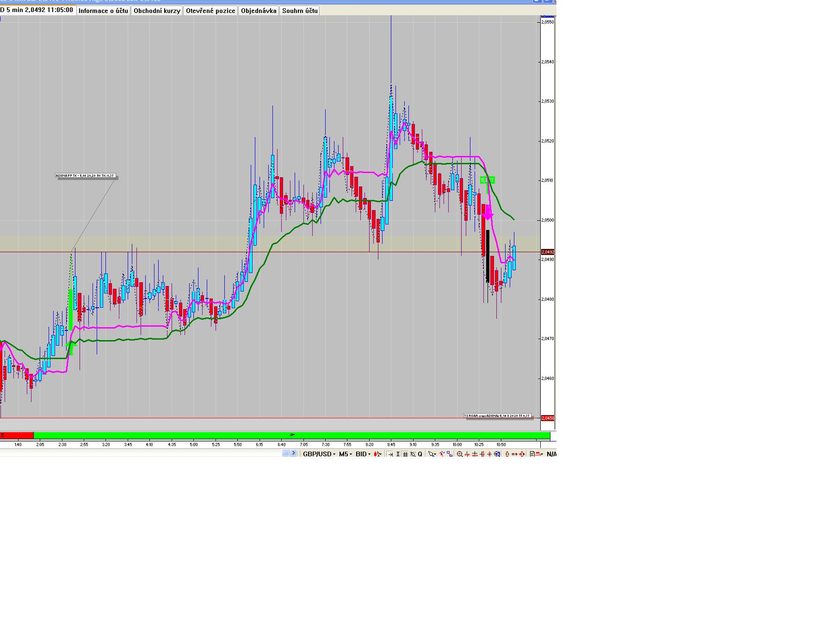The width and height of the screenshot is (840, 621).
Task: Click the 1:40 time axis label
Action: click(18, 445)
